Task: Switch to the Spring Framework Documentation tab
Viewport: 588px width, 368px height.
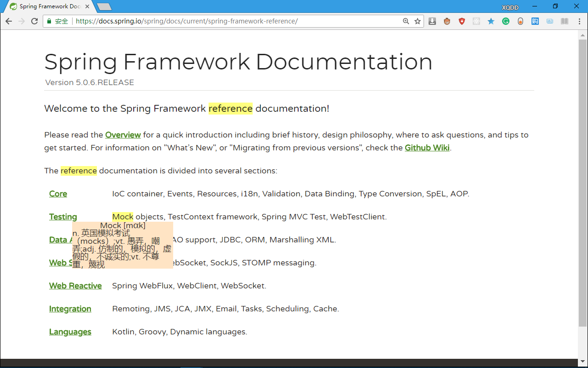Action: 50,6
